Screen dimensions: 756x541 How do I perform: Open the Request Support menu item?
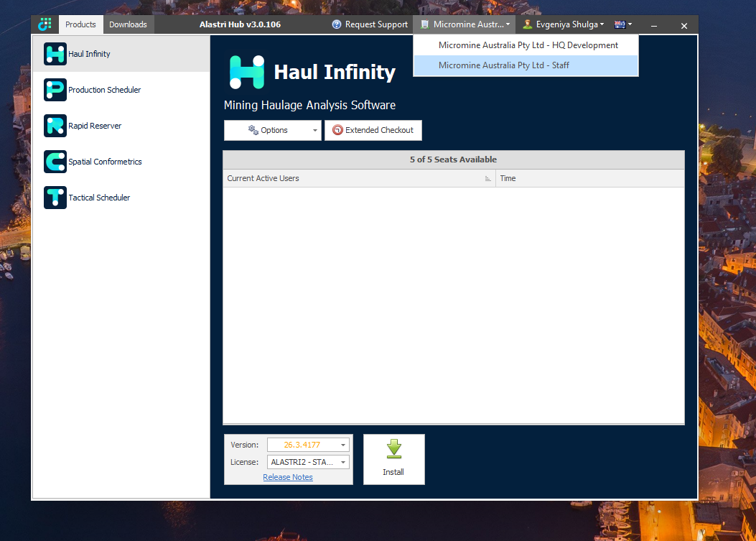coord(370,24)
